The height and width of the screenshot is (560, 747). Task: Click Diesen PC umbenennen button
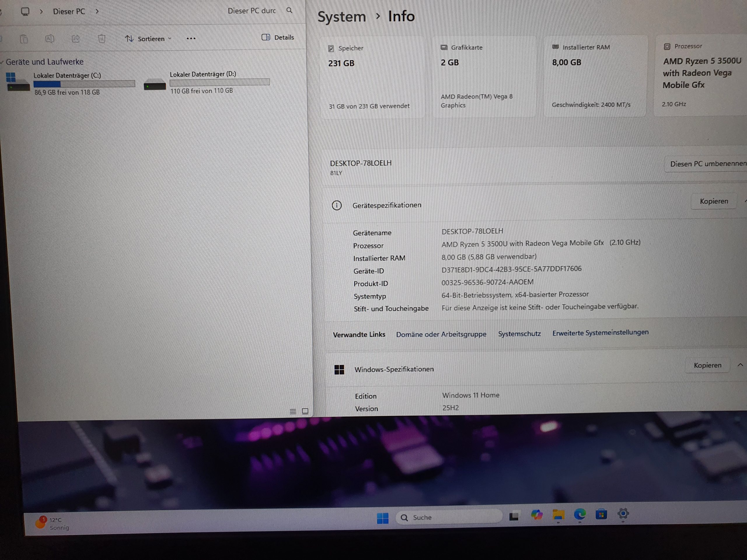(708, 164)
